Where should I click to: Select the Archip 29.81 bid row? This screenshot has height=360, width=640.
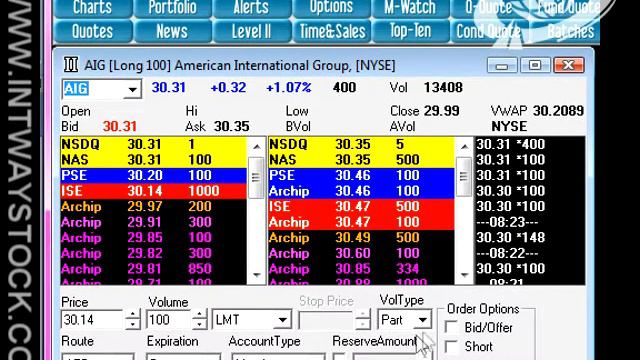pyautogui.click(x=153, y=269)
